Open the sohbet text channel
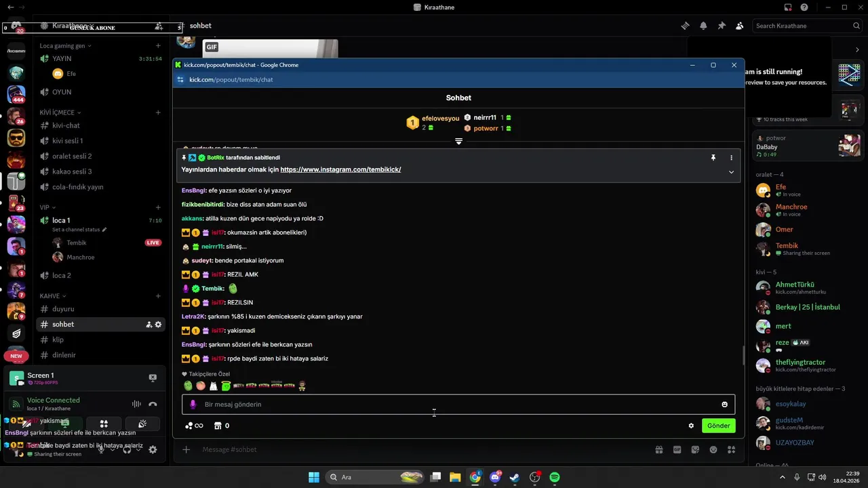Viewport: 868px width, 488px height. pos(100,325)
